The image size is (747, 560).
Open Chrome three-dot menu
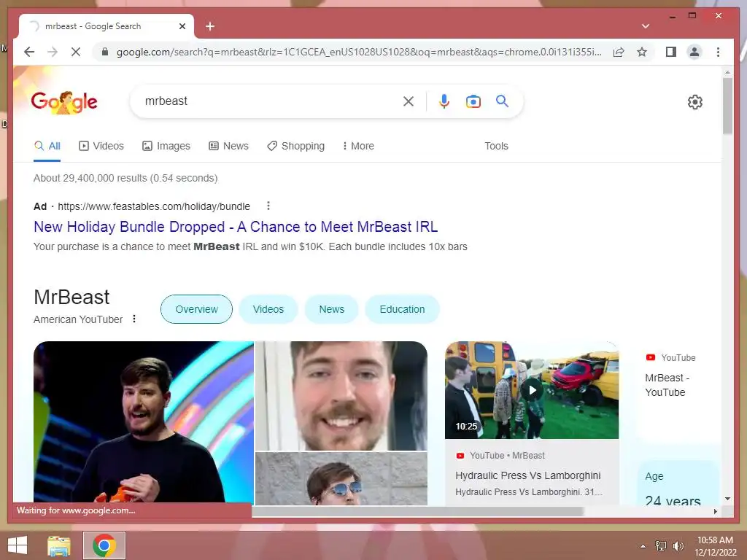click(718, 52)
